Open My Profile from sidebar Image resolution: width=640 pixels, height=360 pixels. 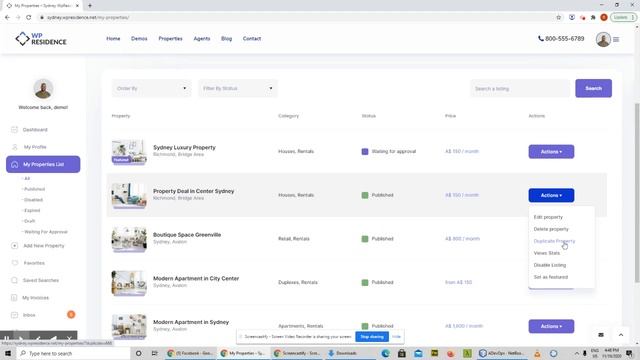coord(35,147)
